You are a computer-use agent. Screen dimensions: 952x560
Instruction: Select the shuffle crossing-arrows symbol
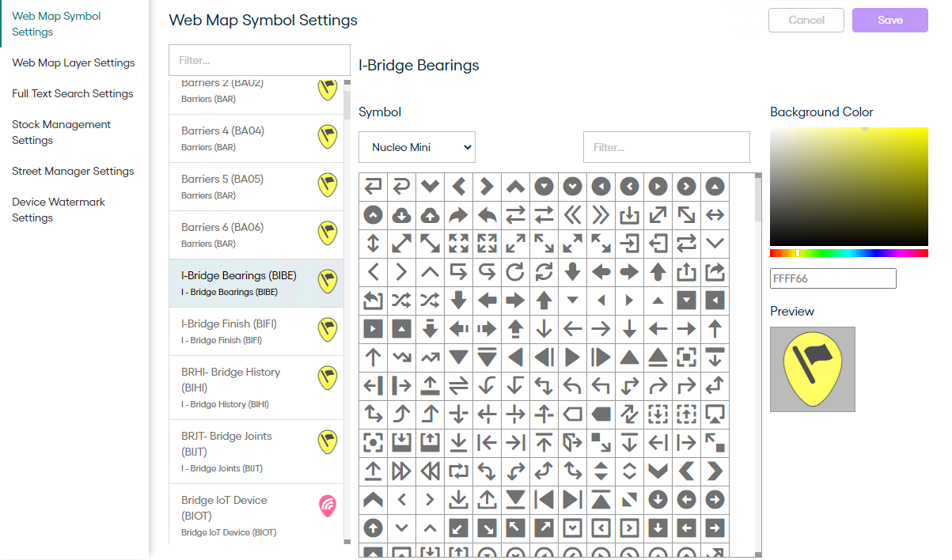point(401,300)
